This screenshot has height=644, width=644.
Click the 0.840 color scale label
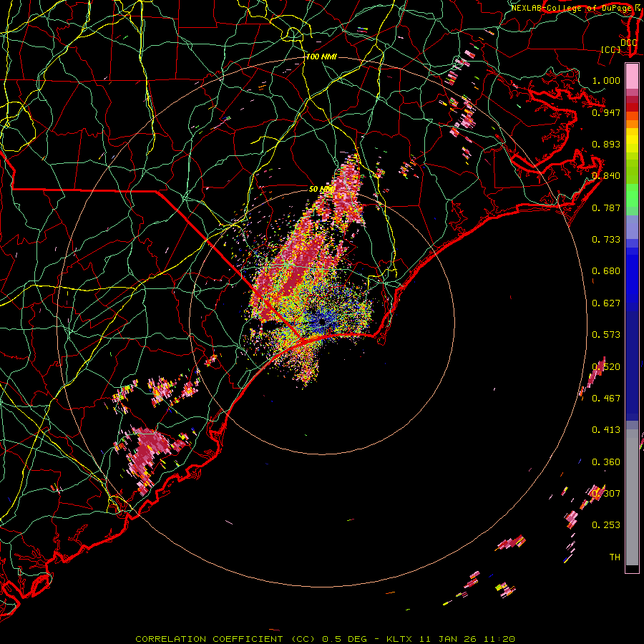click(x=606, y=176)
